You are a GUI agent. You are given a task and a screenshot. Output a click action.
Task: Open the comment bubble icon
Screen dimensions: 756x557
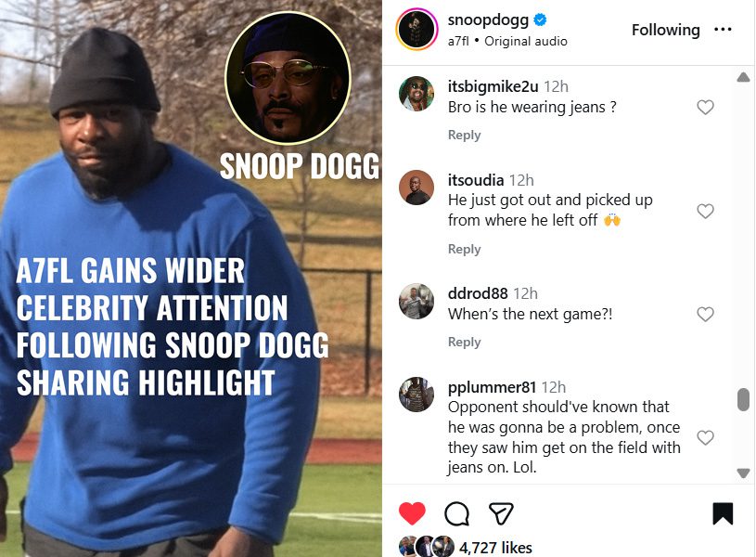(456, 513)
